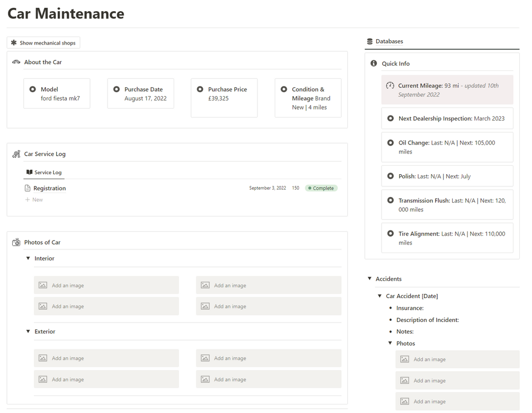The height and width of the screenshot is (413, 532).
Task: Click the camera icon beside Photos of Car
Action: [x=16, y=243]
